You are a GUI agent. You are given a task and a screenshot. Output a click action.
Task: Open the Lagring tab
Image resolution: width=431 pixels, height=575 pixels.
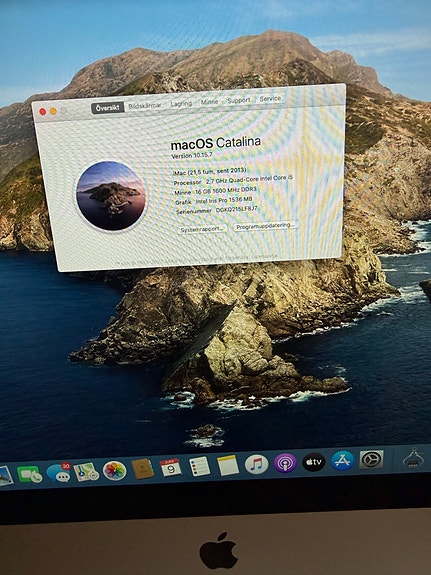[x=181, y=104]
